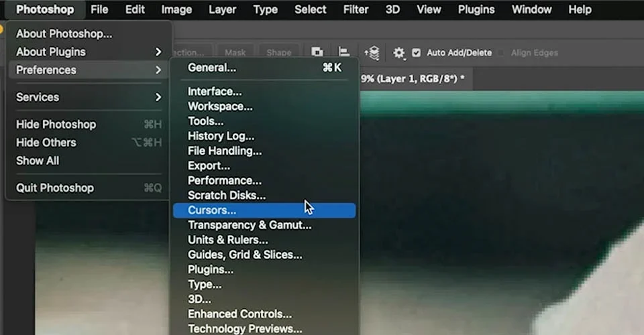Open Export... preferences
Screen dimensions: 644x335
[x=264, y=165]
